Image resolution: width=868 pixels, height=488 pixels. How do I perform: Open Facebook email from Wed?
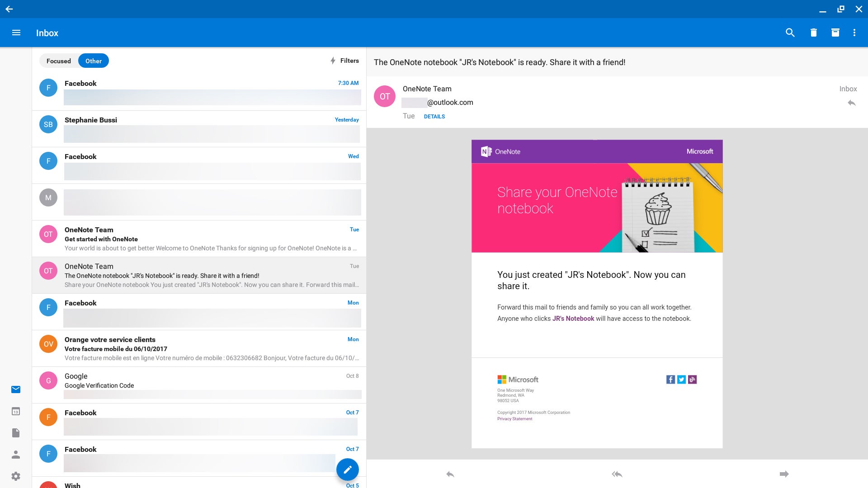[199, 165]
